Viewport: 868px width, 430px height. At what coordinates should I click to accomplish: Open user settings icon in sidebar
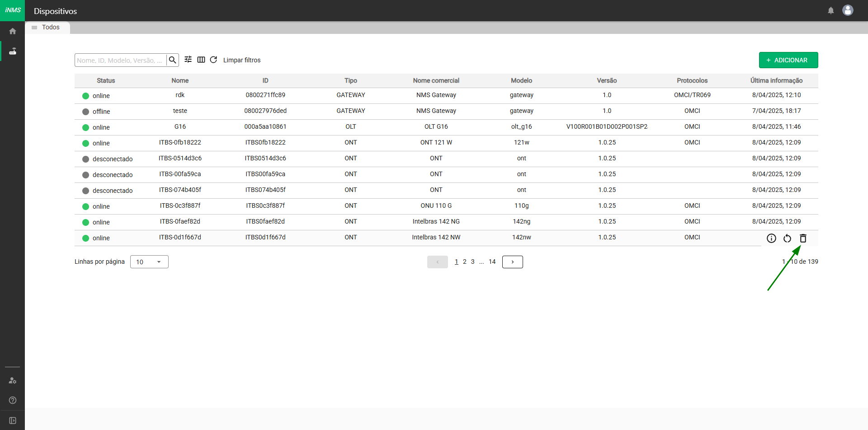point(13,380)
